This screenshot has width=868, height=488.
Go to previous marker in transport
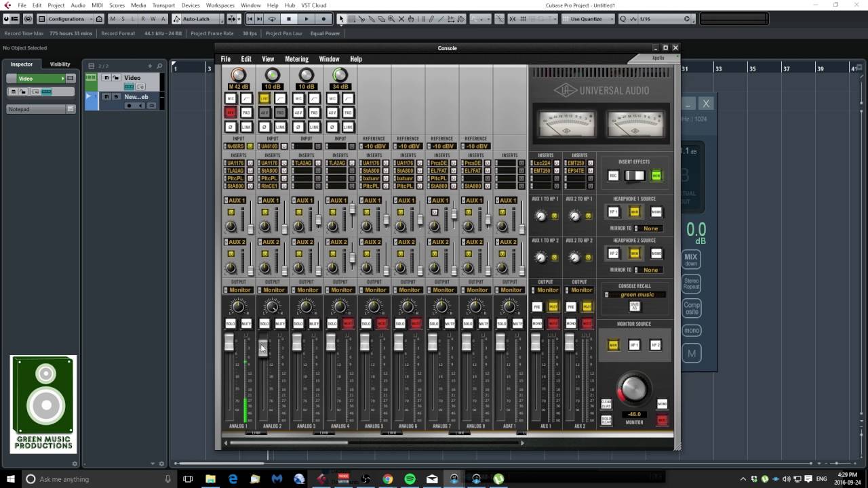(251, 19)
